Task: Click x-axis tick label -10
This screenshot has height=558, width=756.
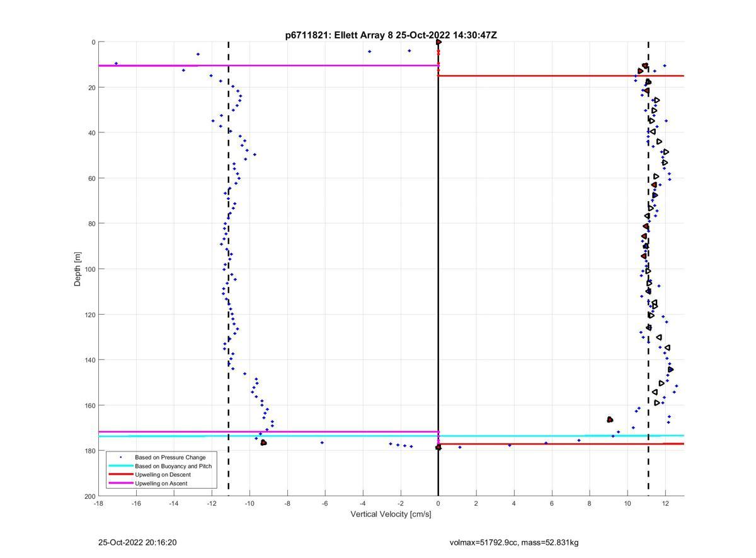Action: click(249, 503)
